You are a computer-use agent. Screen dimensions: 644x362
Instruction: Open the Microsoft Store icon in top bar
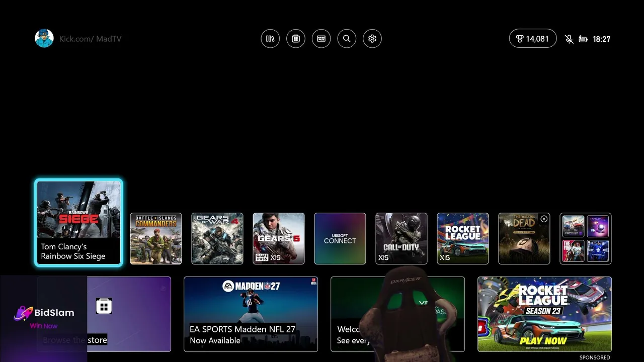pos(296,39)
